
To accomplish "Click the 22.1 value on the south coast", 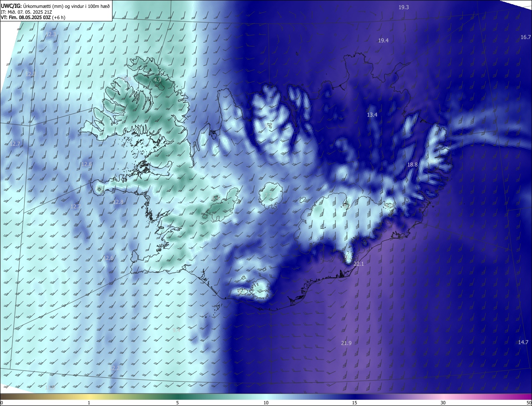I will point(358,264).
